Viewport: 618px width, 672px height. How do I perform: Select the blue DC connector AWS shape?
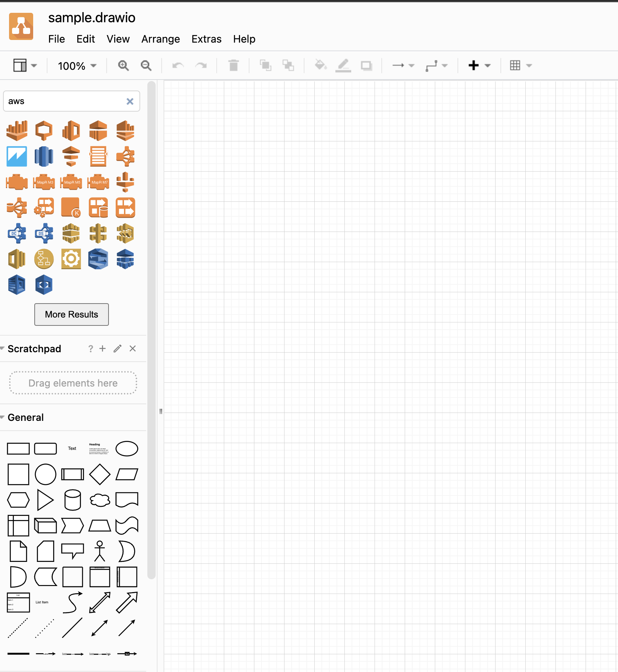17,233
